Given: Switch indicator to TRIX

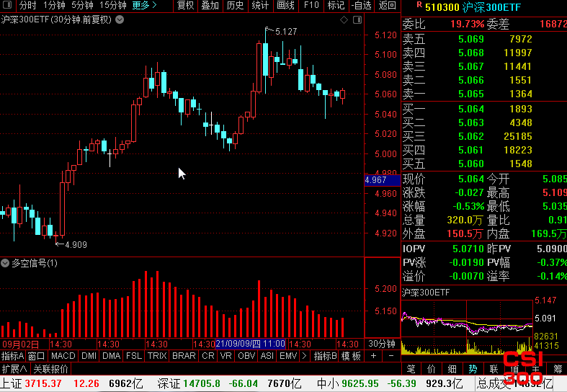Looking at the screenshot, I should point(157,356).
